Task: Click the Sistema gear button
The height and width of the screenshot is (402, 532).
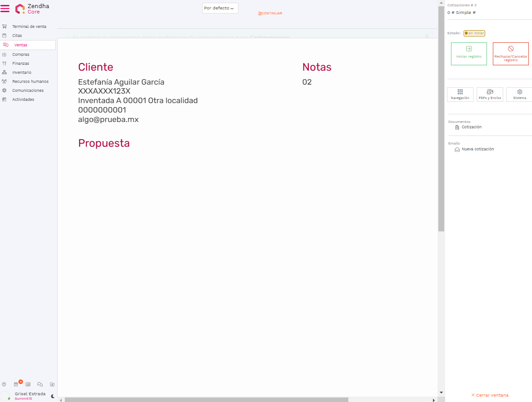Action: tap(519, 95)
